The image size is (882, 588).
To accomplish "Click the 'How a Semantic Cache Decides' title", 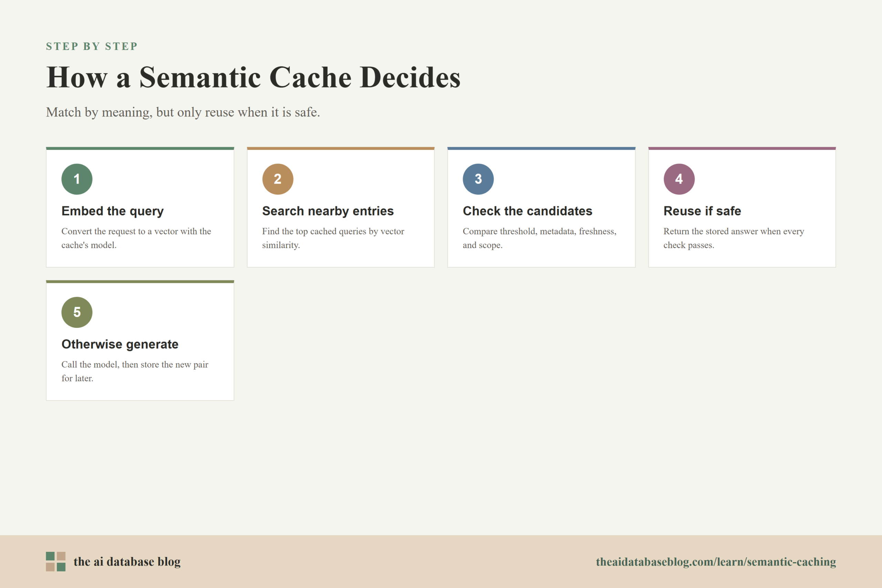I will click(x=253, y=77).
